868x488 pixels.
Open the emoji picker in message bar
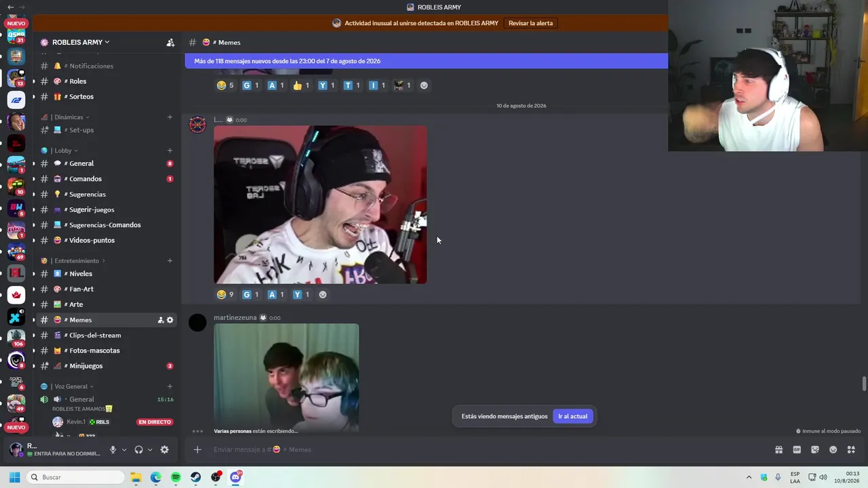coord(833,449)
